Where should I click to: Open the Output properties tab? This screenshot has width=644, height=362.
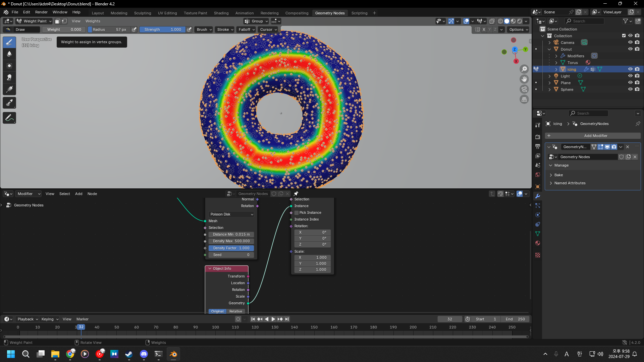point(538,146)
